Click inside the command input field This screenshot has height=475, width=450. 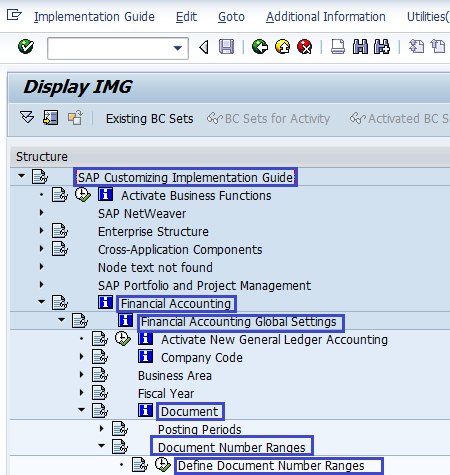pyautogui.click(x=110, y=48)
